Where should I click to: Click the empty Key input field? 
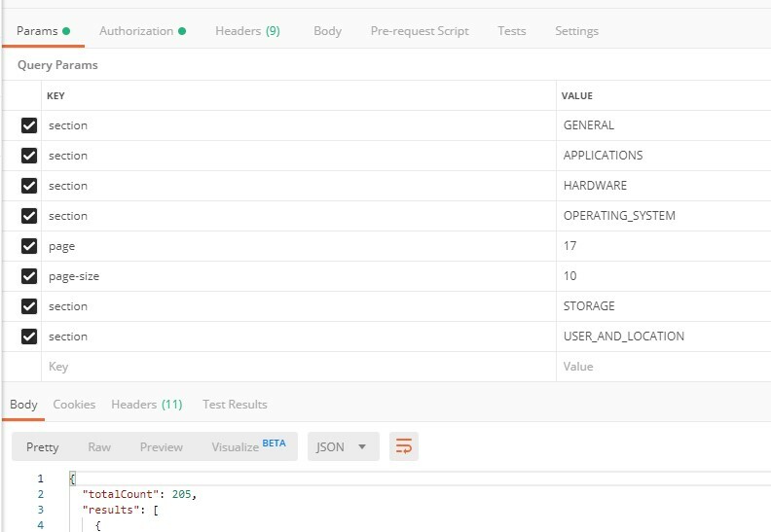299,367
